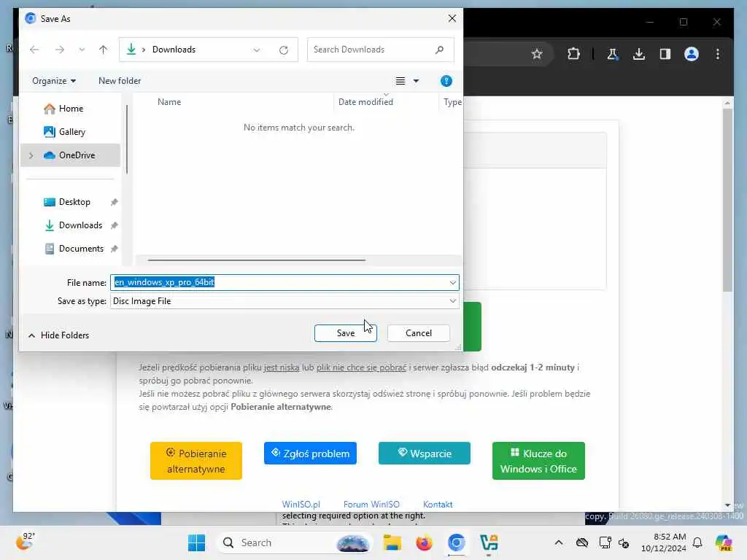The height and width of the screenshot is (560, 747).
Task: Collapse with Hide Folders
Action: pyautogui.click(x=58, y=335)
